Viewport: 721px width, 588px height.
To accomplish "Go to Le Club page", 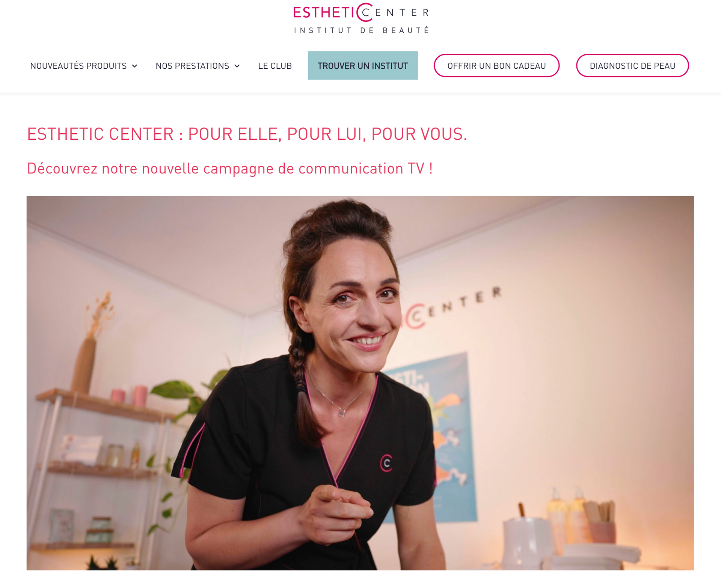I will (x=275, y=66).
